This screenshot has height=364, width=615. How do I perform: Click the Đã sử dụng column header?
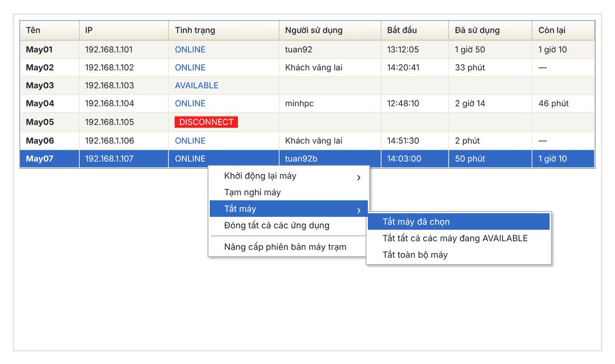pyautogui.click(x=490, y=30)
